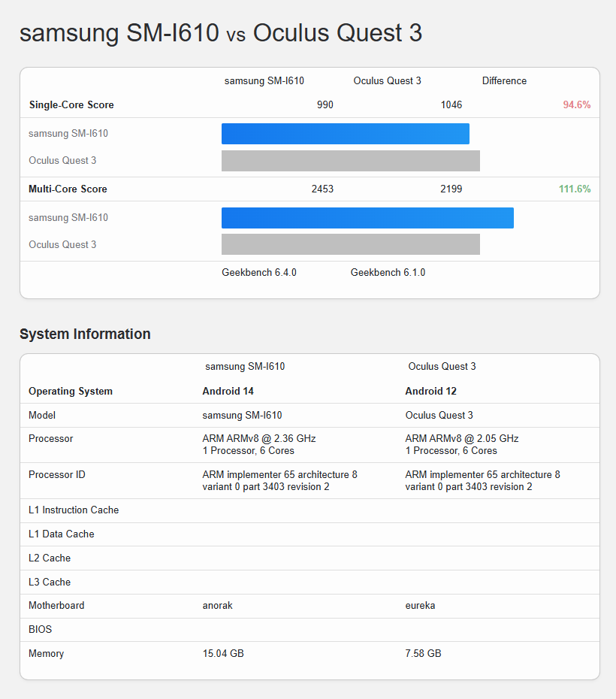The width and height of the screenshot is (616, 699).
Task: Click the Processor ID row label
Action: point(57,474)
